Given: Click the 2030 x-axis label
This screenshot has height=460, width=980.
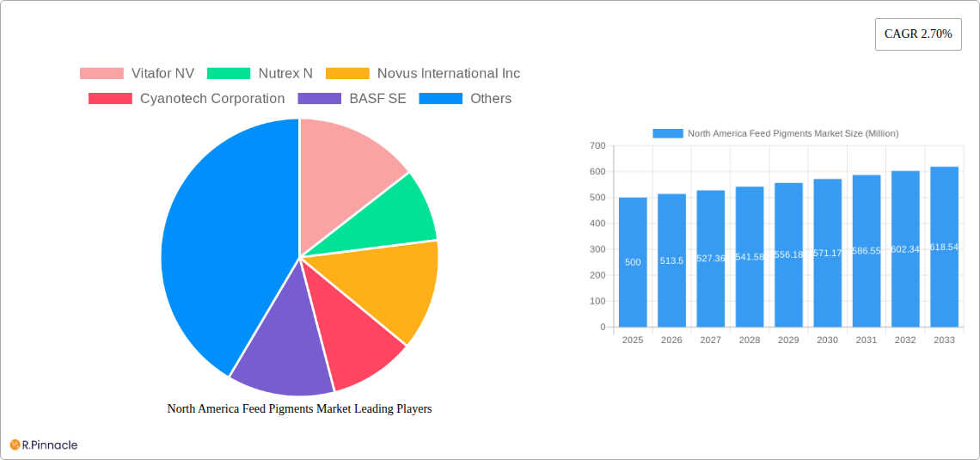Looking at the screenshot, I should pyautogui.click(x=828, y=340).
